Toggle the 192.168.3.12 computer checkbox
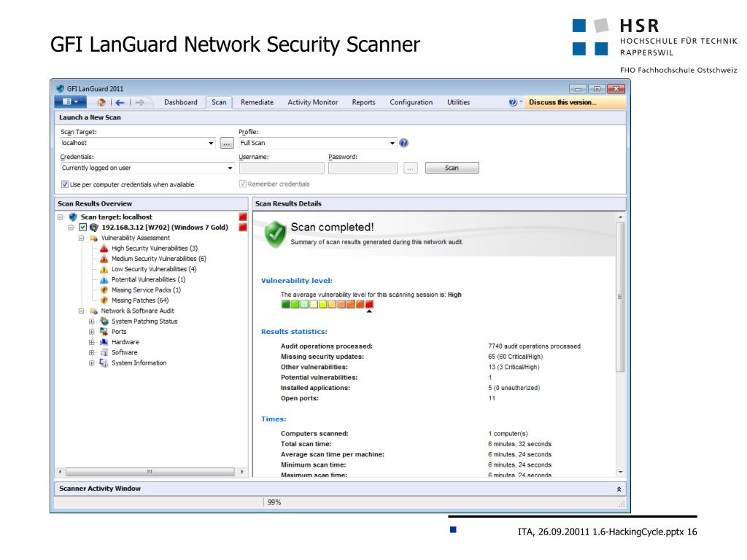Image resolution: width=747 pixels, height=560 pixels. (83, 227)
